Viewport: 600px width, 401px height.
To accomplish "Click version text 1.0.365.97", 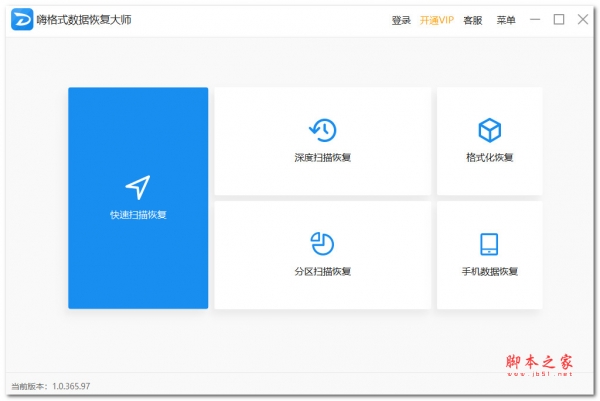I will [71, 386].
